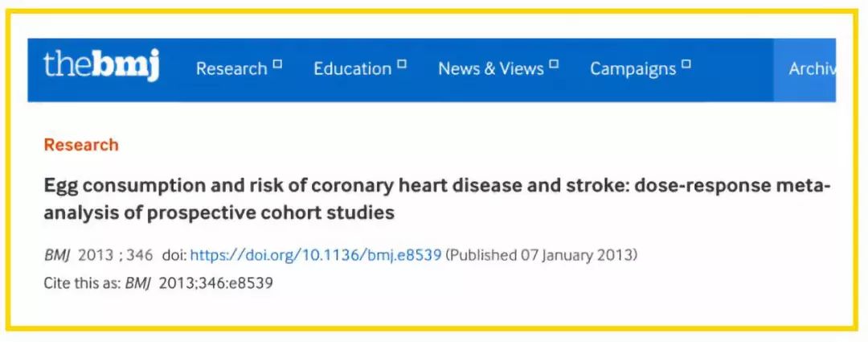The image size is (868, 342).
Task: Go to the Archive section
Action: point(812,69)
